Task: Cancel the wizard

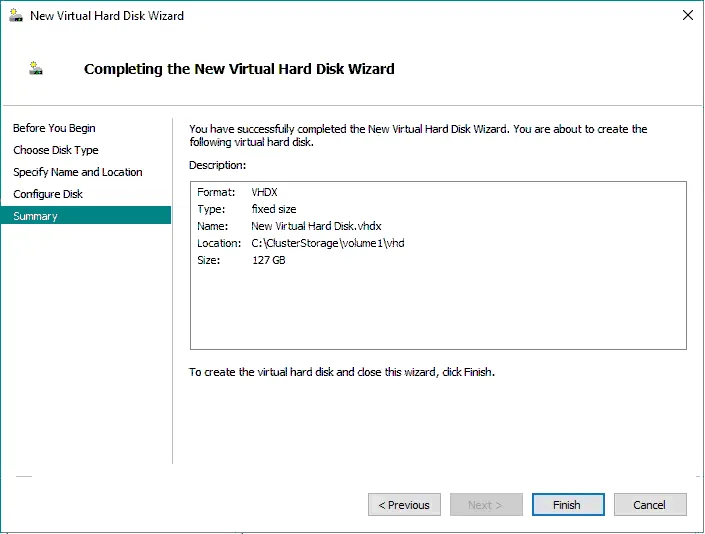Action: (x=650, y=505)
